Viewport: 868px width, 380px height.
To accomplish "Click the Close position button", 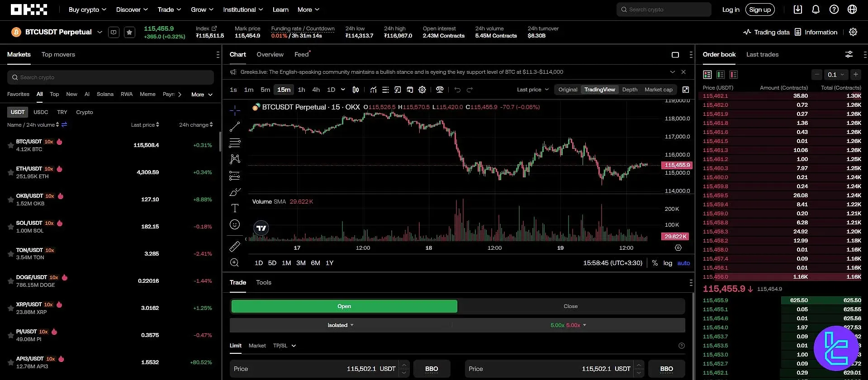I will tap(570, 306).
